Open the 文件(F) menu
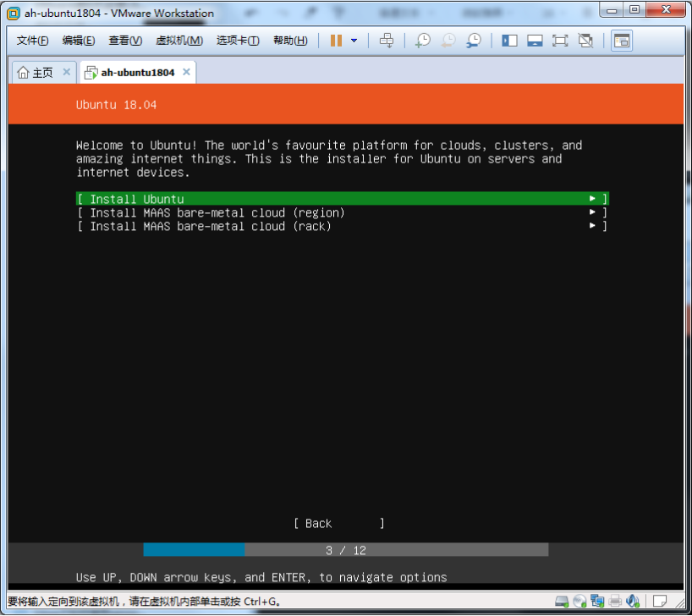692x616 pixels. coord(33,41)
